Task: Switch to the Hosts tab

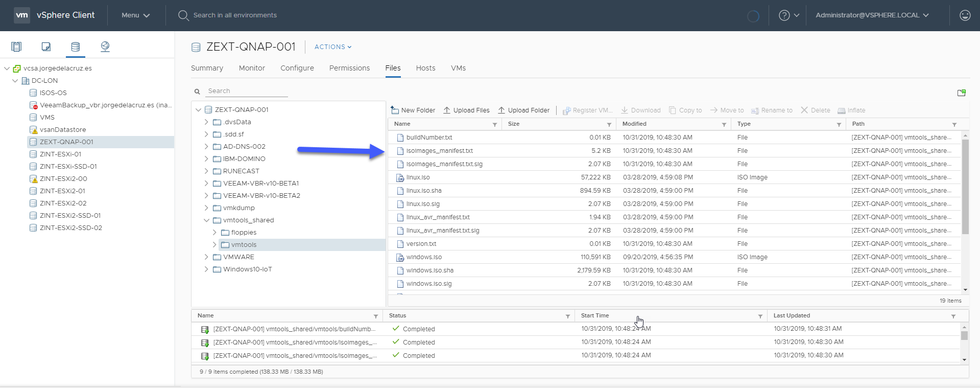Action: (425, 68)
